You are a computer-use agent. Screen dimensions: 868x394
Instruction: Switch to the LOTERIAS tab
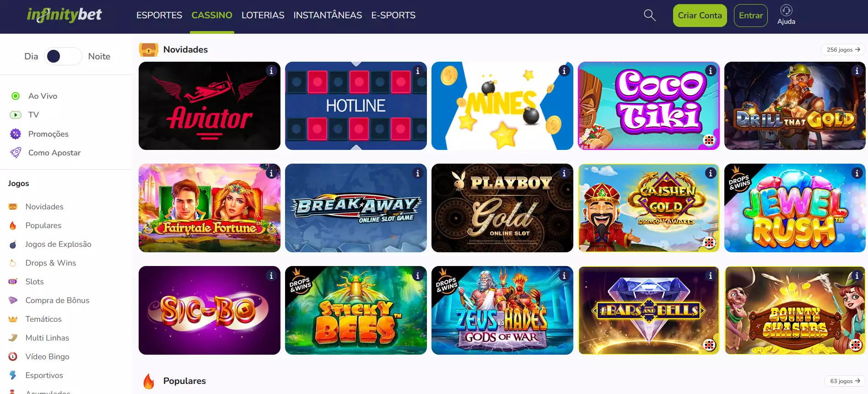263,16
